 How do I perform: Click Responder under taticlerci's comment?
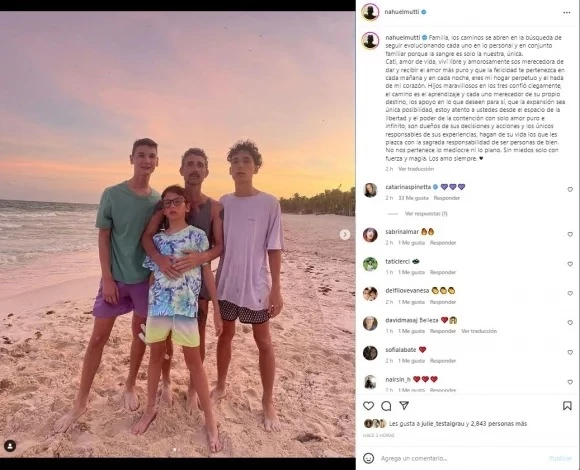[x=443, y=272]
